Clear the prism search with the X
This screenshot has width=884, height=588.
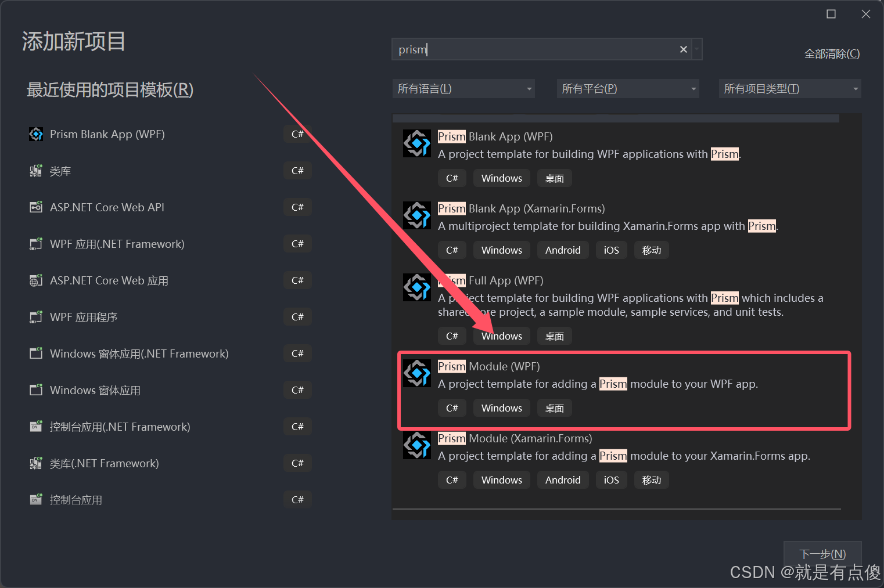683,49
